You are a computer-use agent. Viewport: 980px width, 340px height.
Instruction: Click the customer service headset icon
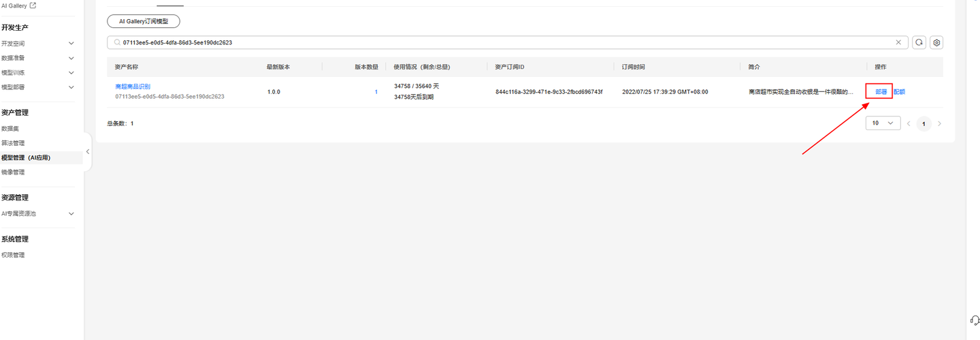pos(975,320)
